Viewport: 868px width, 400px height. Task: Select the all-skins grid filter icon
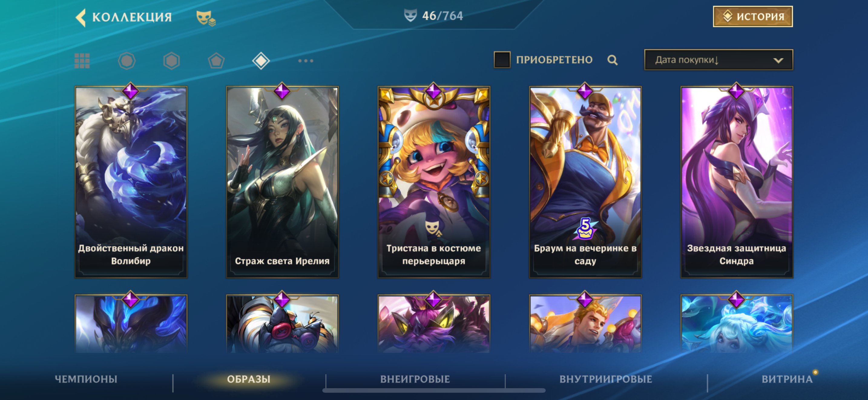(82, 61)
